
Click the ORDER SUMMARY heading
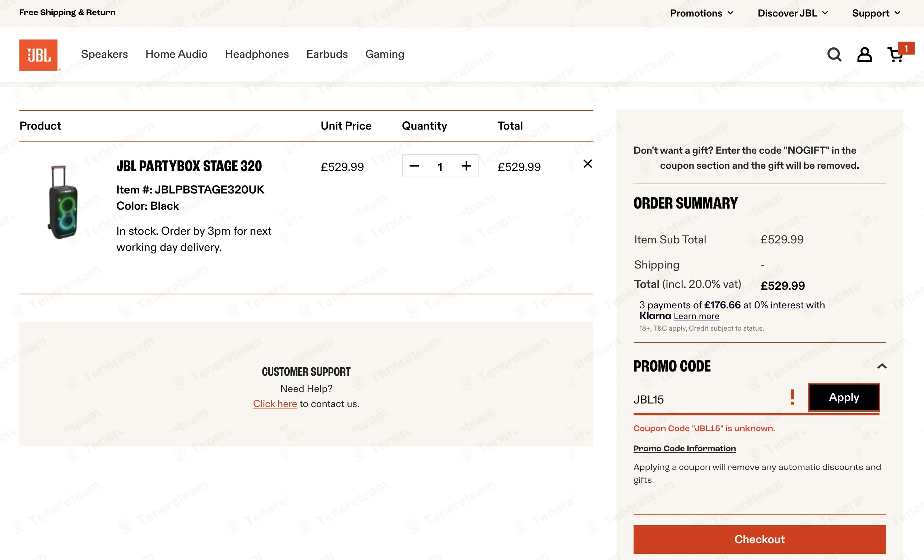[686, 203]
